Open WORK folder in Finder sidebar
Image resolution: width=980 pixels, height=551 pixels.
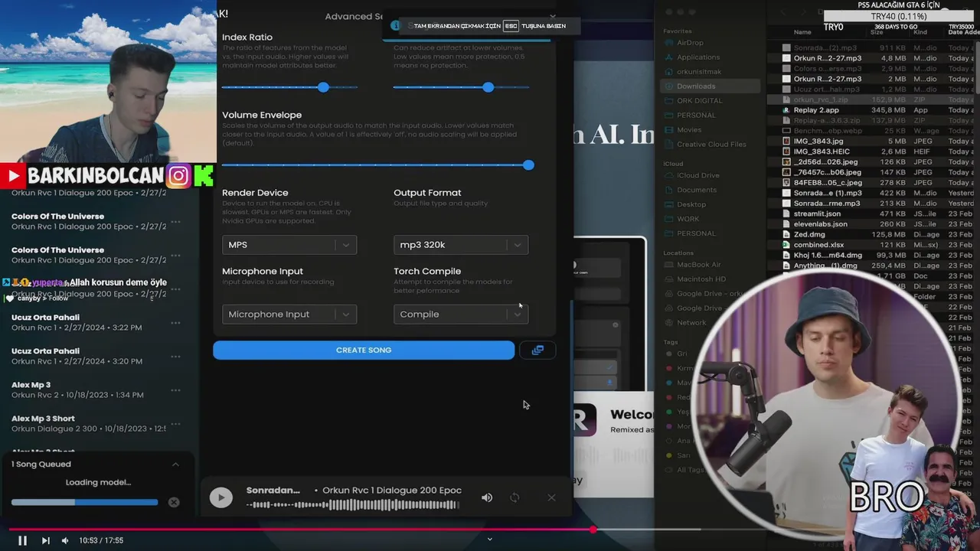click(688, 219)
